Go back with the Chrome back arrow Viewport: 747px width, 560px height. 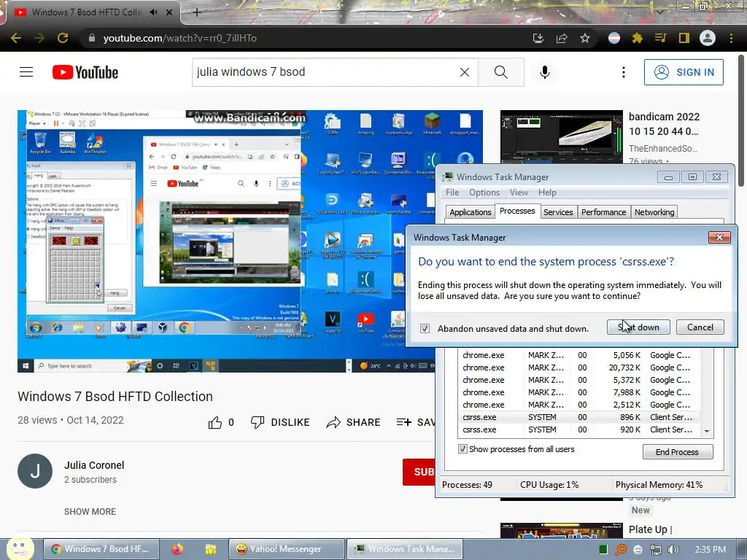(x=16, y=38)
